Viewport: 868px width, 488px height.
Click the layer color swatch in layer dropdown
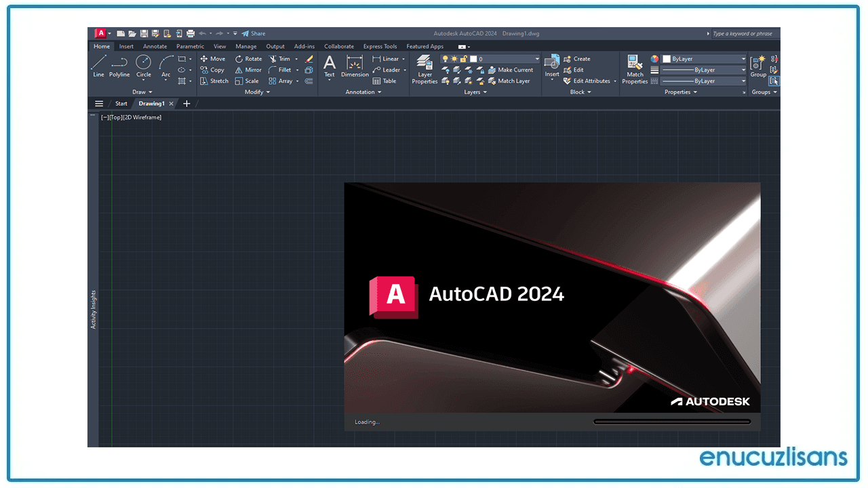[473, 59]
